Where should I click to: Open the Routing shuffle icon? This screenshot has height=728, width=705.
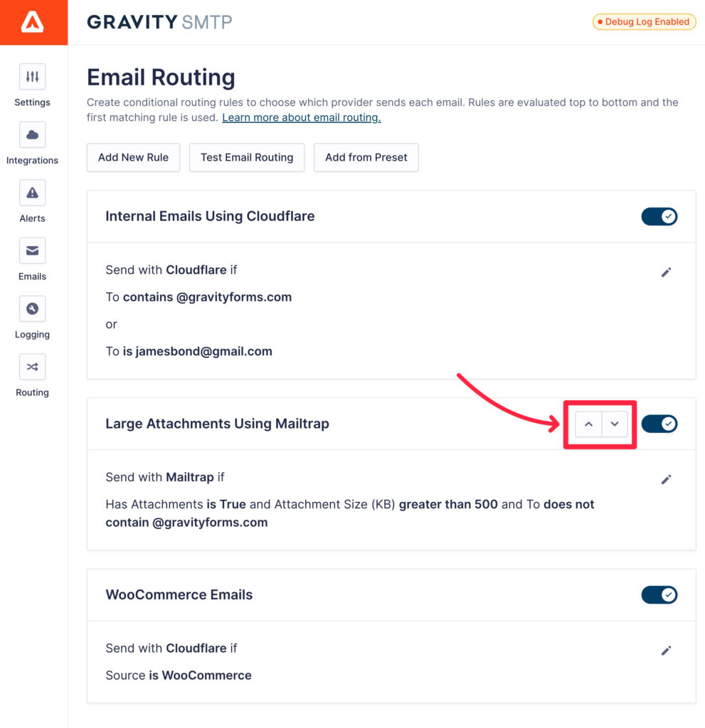(x=32, y=367)
